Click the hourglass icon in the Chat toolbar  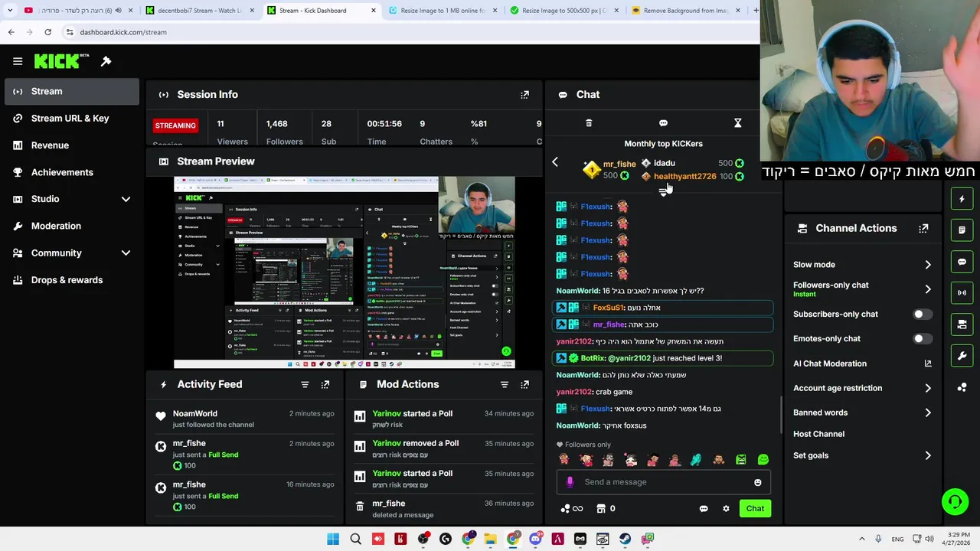coord(737,123)
